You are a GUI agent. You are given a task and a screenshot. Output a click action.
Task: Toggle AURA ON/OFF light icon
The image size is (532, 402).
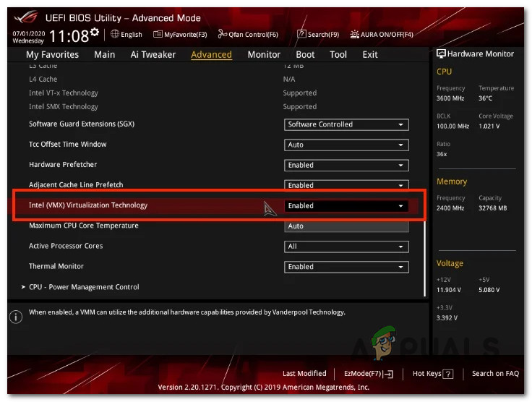click(x=355, y=34)
